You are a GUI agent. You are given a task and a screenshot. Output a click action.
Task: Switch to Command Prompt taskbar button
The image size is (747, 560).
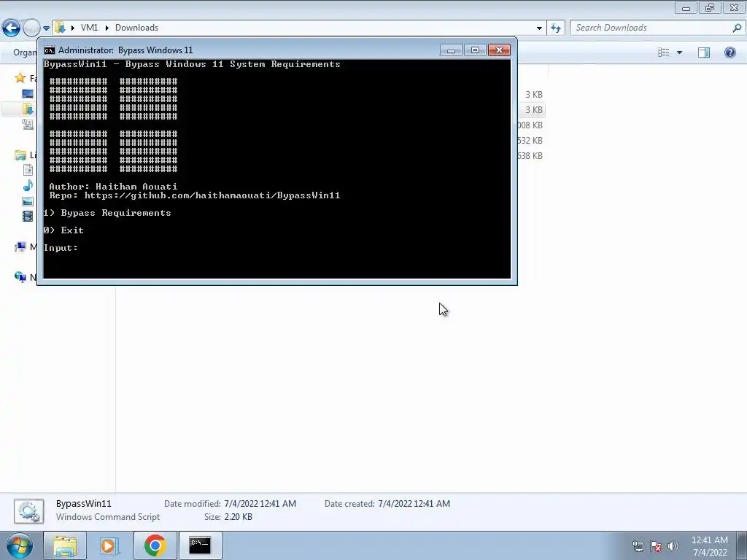coord(200,545)
